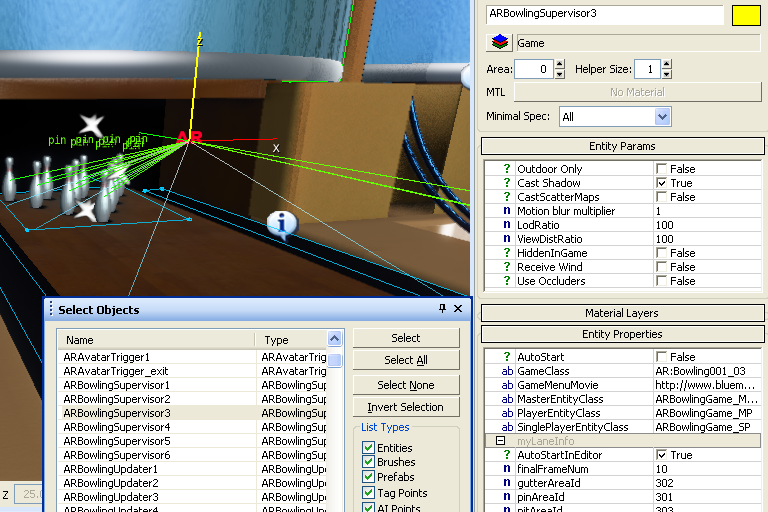Edit the ViewDistRatio value 100
The image size is (768, 512).
point(707,239)
